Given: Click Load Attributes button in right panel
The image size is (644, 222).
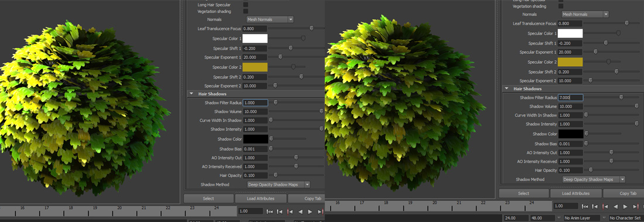Looking at the screenshot, I should pyautogui.click(x=576, y=193).
